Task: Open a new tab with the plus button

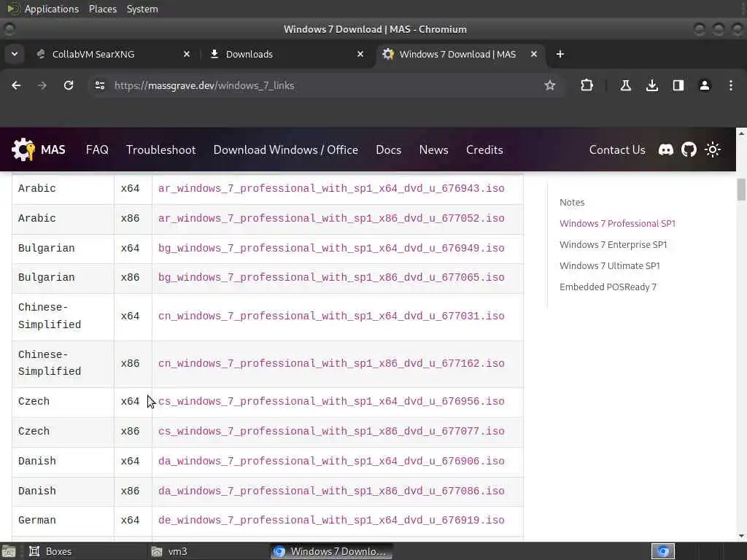Action: click(x=560, y=54)
